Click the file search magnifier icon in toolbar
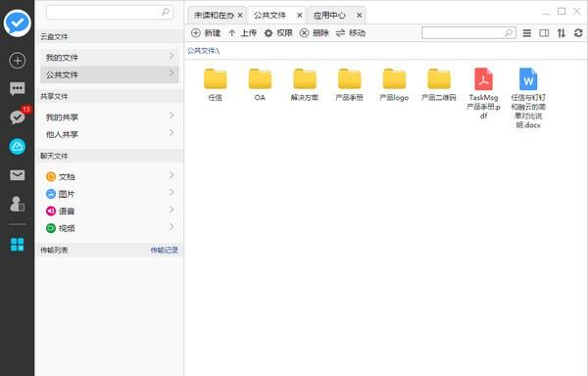The width and height of the screenshot is (588, 376). pos(509,33)
